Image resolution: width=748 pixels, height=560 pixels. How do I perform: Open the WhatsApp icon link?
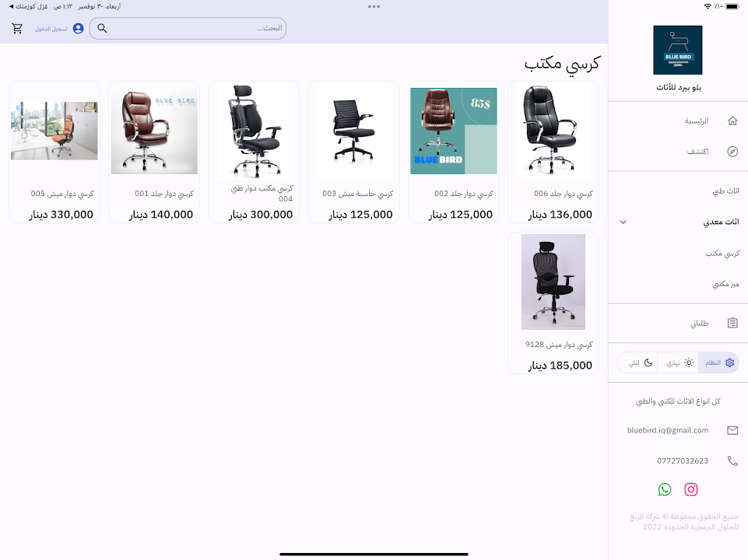(664, 489)
